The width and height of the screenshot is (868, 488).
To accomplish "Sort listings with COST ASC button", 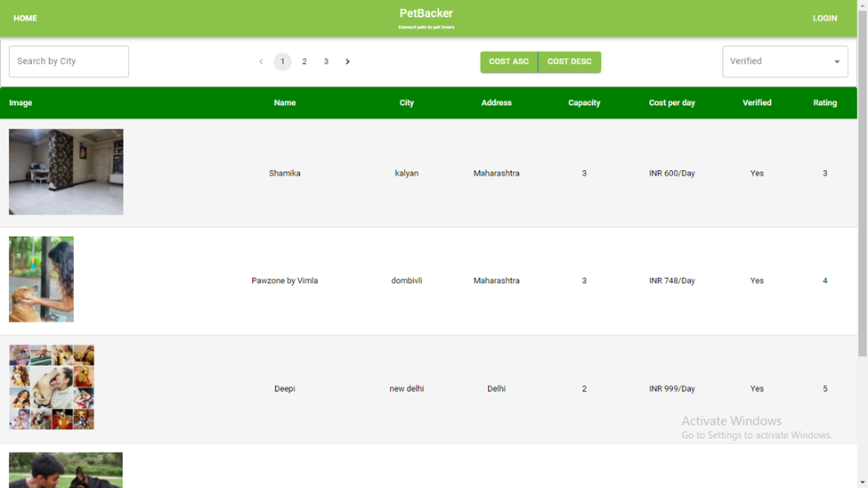I will click(x=508, y=62).
